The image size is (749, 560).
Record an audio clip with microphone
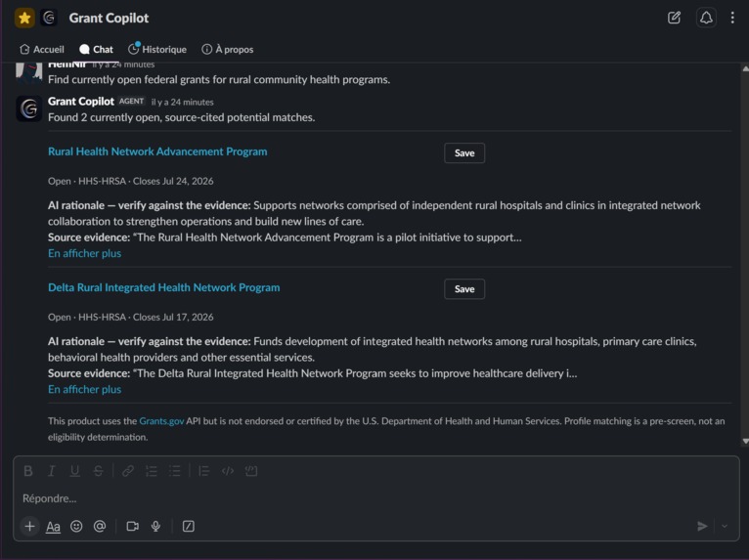pos(155,526)
